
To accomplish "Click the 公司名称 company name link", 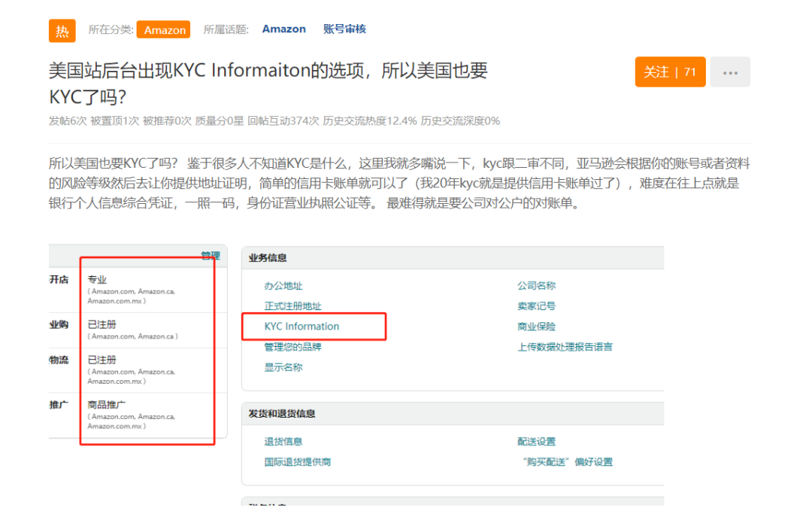I will click(x=536, y=286).
